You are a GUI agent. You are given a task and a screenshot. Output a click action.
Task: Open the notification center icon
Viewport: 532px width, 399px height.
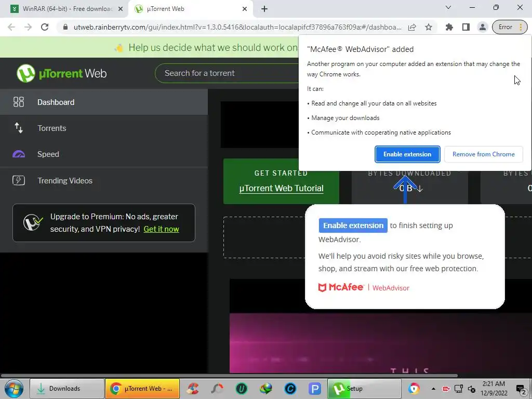pyautogui.click(x=521, y=389)
